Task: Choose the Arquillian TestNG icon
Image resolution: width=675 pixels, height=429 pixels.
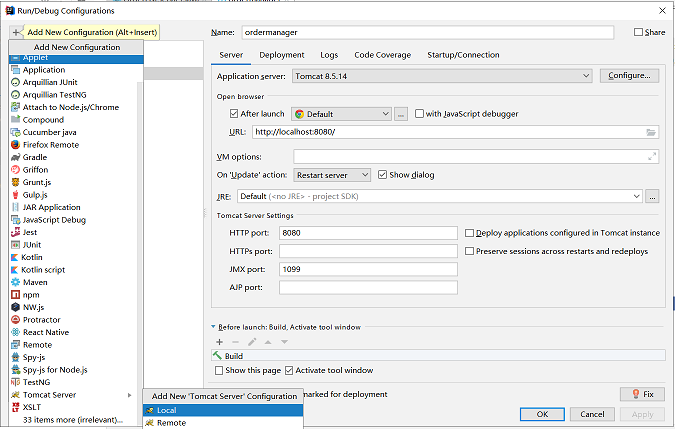Action: pos(15,95)
